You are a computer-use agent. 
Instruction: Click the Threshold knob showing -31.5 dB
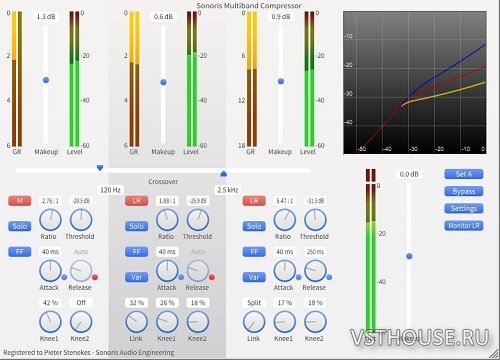(315, 220)
